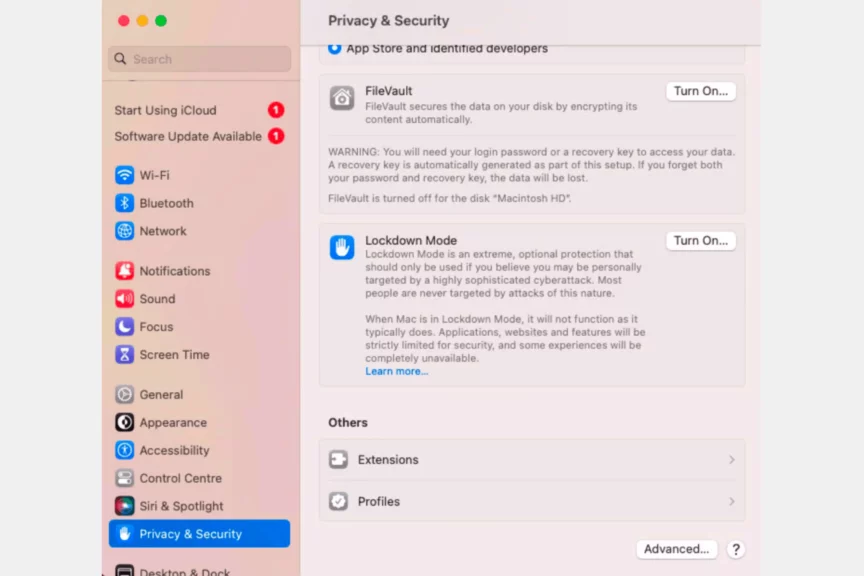The height and width of the screenshot is (576, 864).
Task: Click the help question mark button
Action: 736,549
